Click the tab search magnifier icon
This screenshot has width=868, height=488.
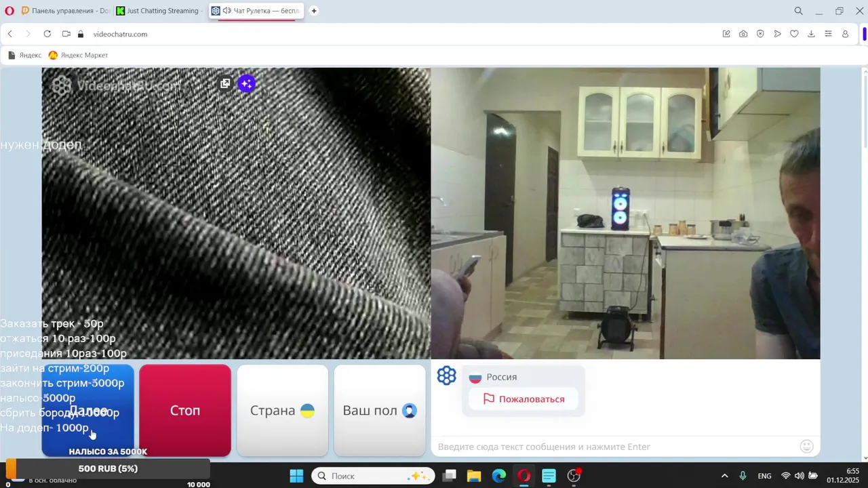(x=798, y=11)
